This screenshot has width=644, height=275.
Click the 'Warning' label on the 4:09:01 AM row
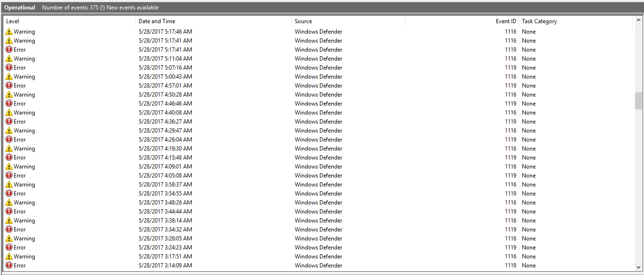(x=24, y=167)
